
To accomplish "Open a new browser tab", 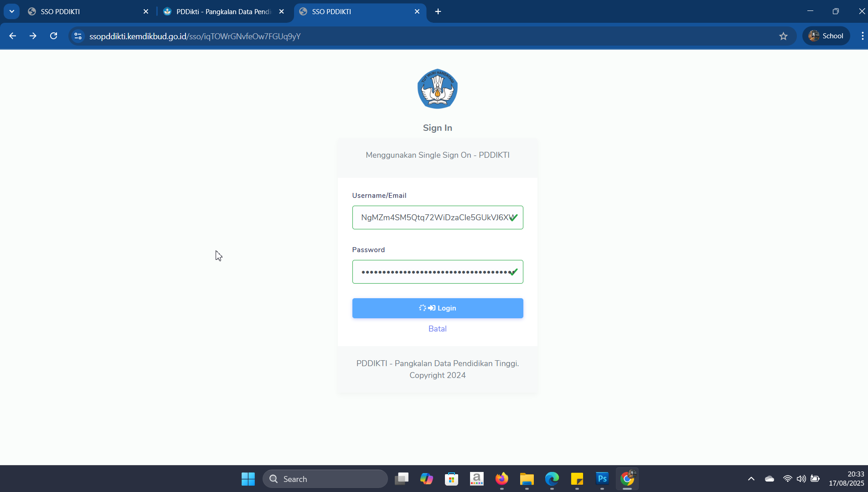I will [438, 11].
